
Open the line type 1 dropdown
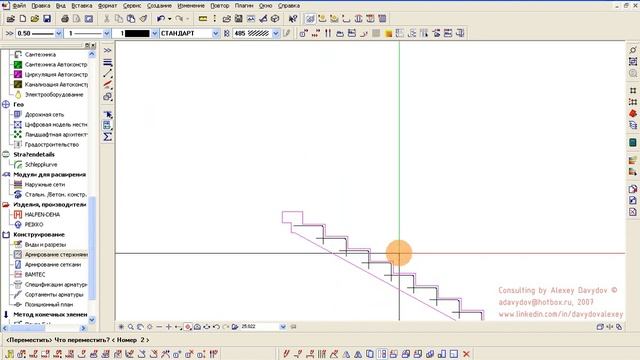click(107, 33)
